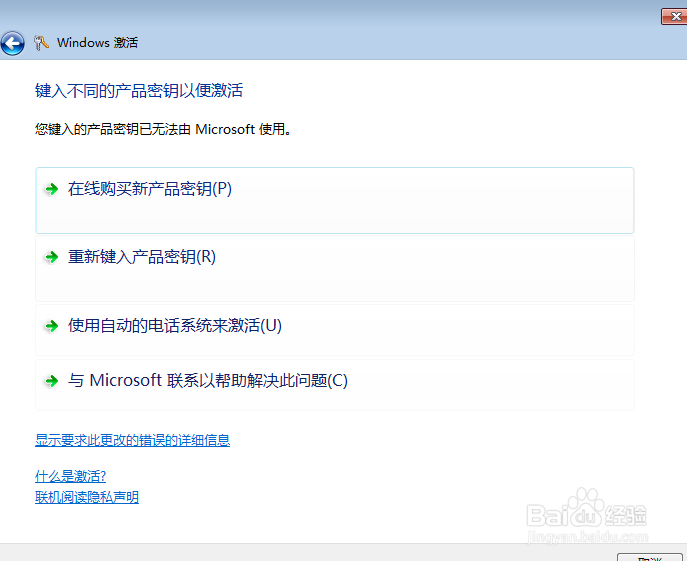This screenshot has height=561, width=687.
Task: Click green arrow beside 使用自动的电话系统
Action: (x=52, y=326)
